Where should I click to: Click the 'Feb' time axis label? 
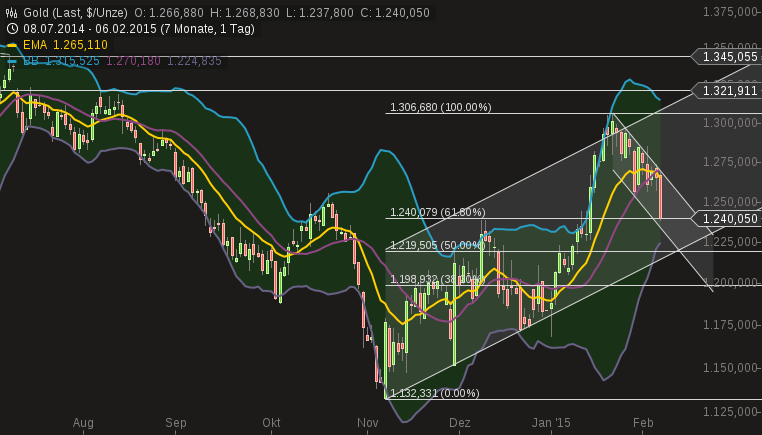click(643, 423)
